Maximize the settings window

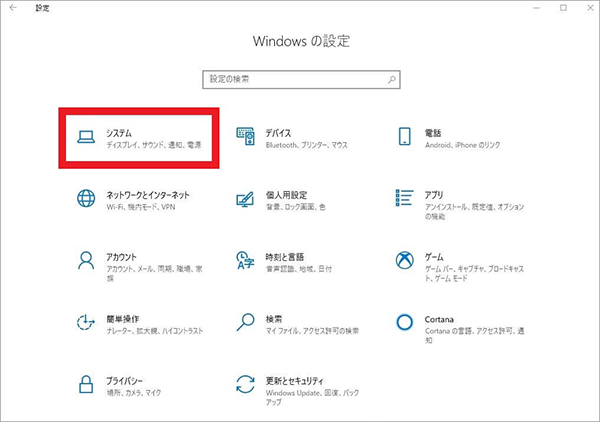pyautogui.click(x=563, y=8)
